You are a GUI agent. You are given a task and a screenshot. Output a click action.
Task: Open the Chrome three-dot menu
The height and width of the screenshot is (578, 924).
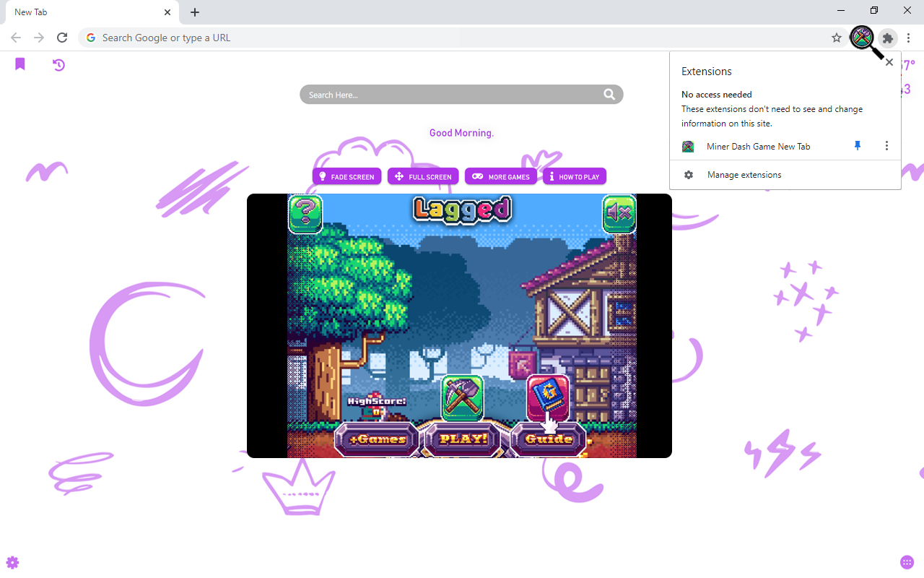(x=909, y=38)
